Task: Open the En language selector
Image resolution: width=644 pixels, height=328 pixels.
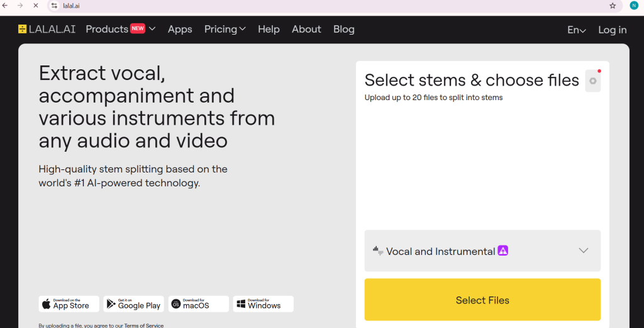Action: click(576, 30)
